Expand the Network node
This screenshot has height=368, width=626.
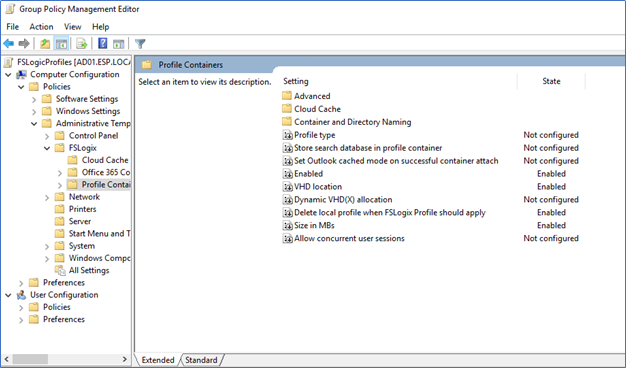(x=47, y=198)
